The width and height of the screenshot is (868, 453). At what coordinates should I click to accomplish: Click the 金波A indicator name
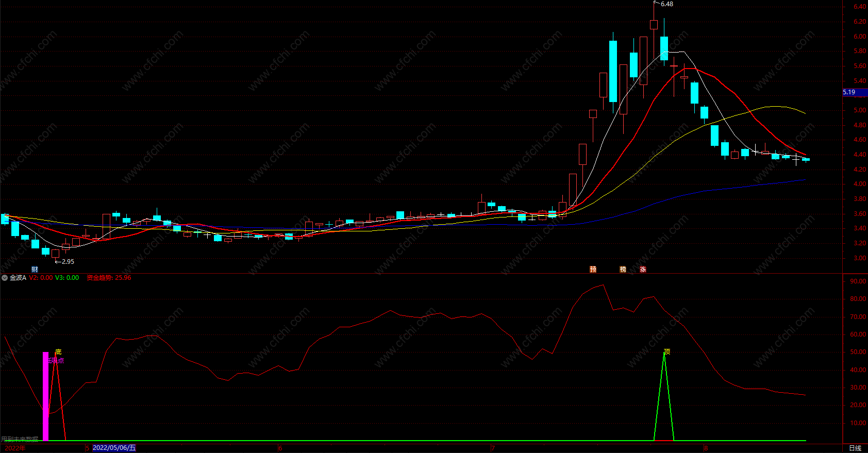click(18, 278)
